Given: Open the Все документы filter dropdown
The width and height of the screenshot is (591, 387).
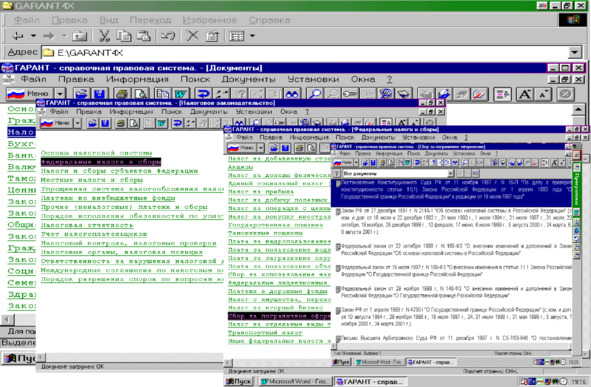Looking at the screenshot, I should pos(450,173).
